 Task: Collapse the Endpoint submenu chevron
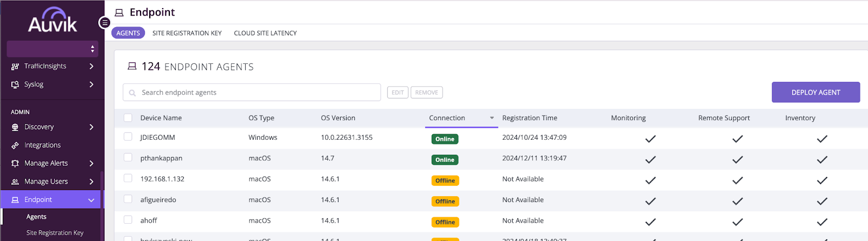click(91, 200)
